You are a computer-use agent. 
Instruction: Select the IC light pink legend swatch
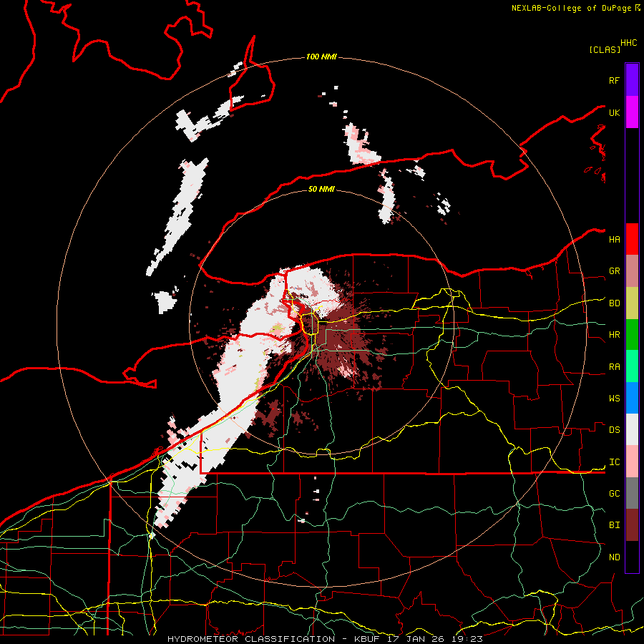(632, 462)
